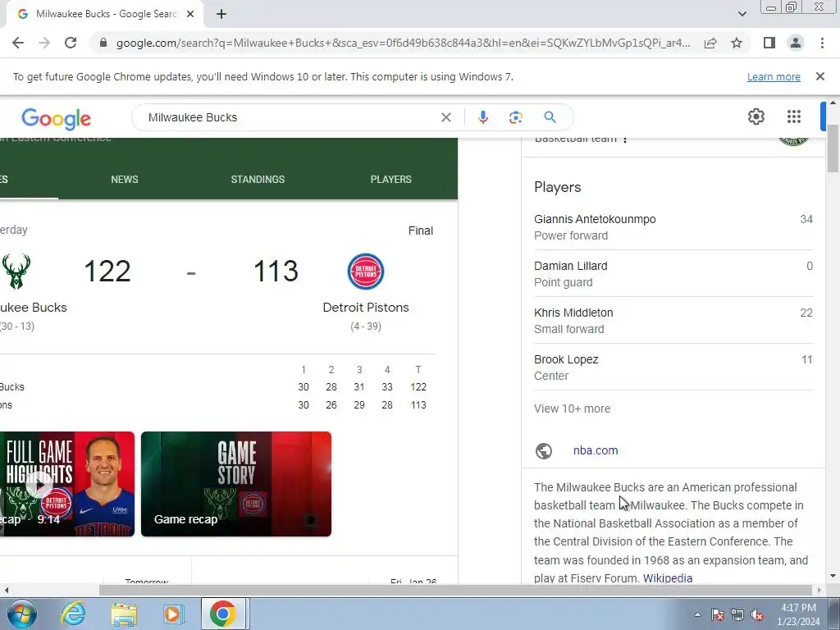This screenshot has height=630, width=840.
Task: Start a voice search with microphone
Action: pyautogui.click(x=482, y=117)
